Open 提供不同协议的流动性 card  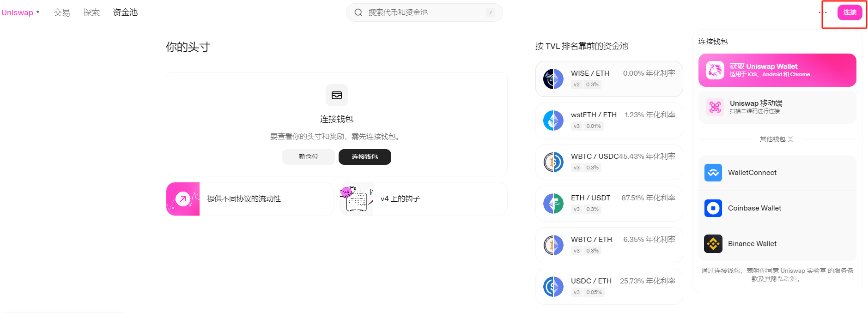(x=249, y=199)
